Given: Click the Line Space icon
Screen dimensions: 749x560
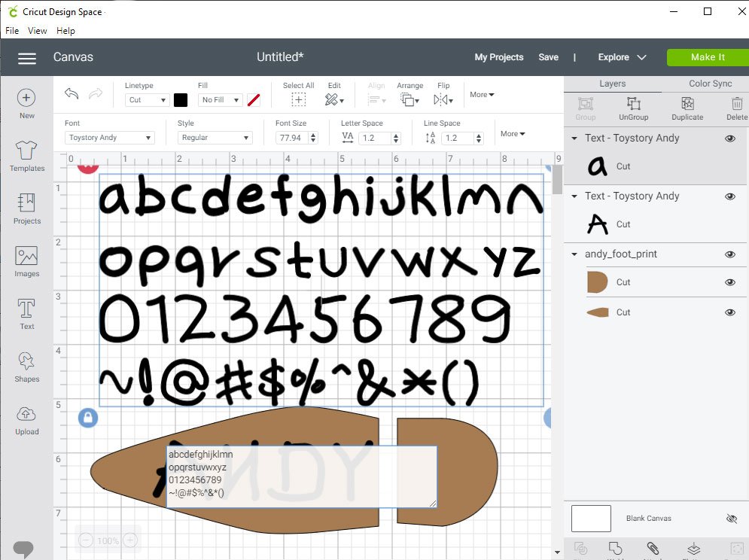Looking at the screenshot, I should [430, 138].
